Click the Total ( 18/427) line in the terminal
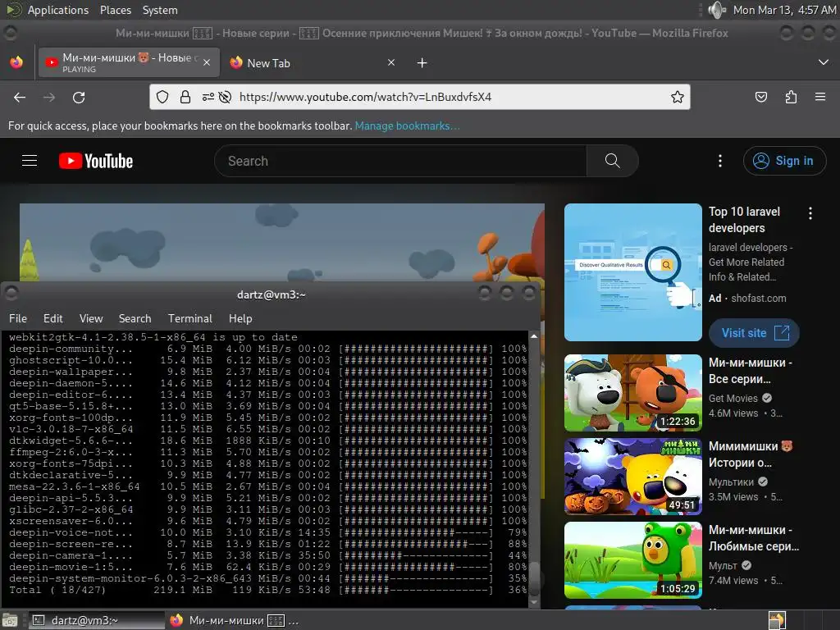 pos(268,590)
